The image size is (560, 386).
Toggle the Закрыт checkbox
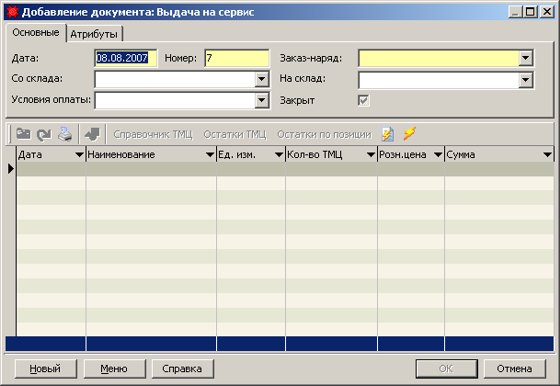[363, 100]
